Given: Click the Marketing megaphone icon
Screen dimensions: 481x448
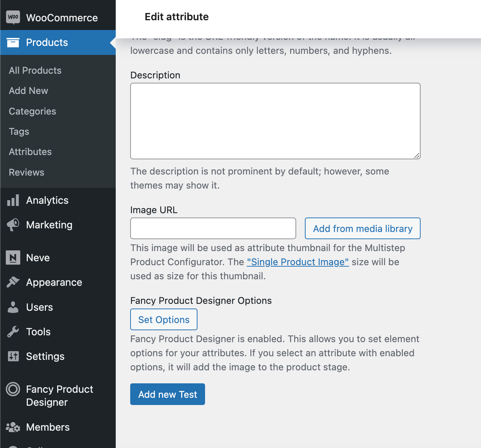Looking at the screenshot, I should click(13, 225).
